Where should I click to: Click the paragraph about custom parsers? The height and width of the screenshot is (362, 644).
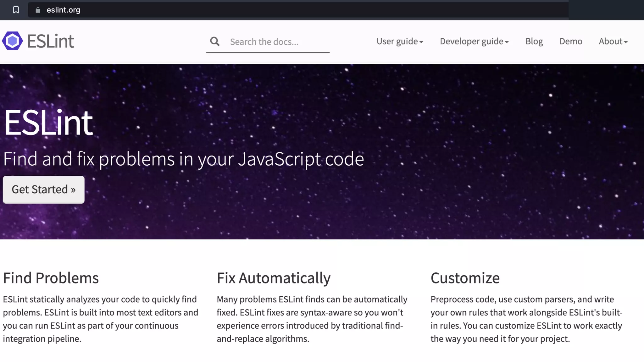coord(526,319)
